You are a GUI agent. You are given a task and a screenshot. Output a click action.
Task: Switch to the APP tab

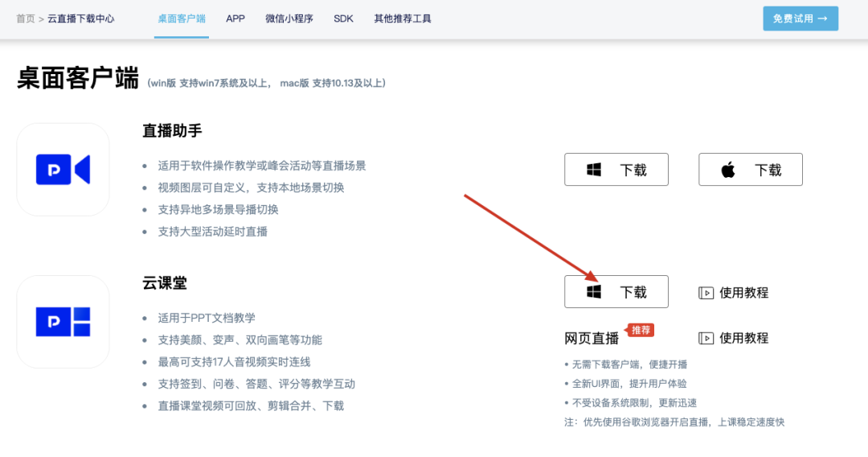click(x=235, y=19)
